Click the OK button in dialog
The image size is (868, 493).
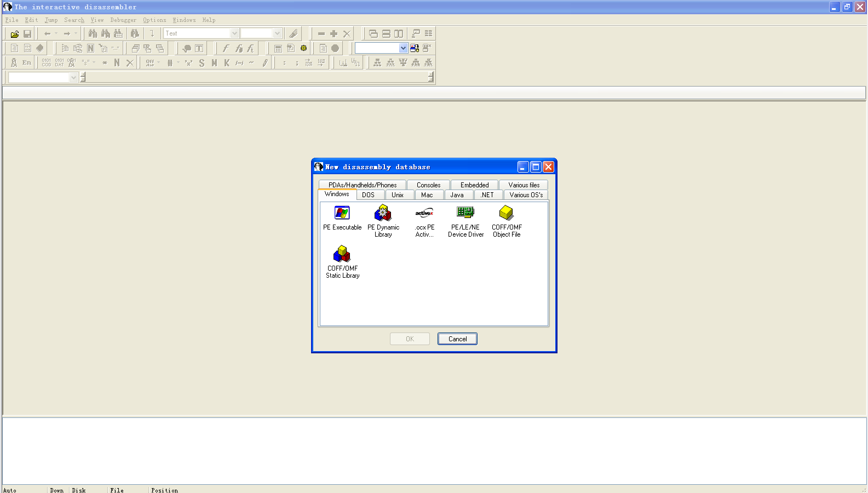point(410,339)
